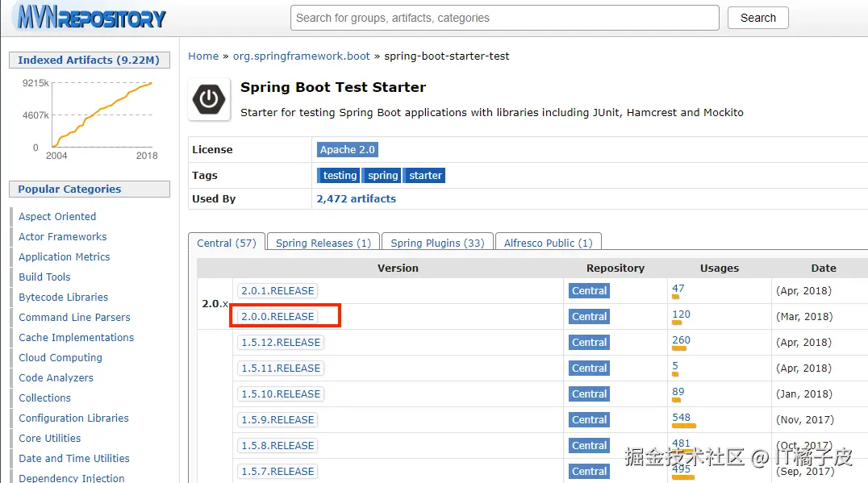
Task: Open version 1.5.7.RELEASE
Action: coord(278,472)
